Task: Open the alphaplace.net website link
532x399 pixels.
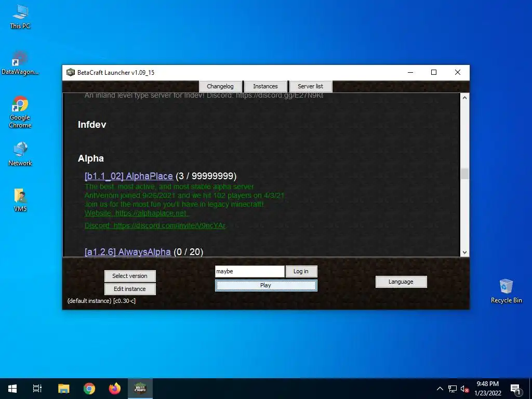Action: [137, 213]
